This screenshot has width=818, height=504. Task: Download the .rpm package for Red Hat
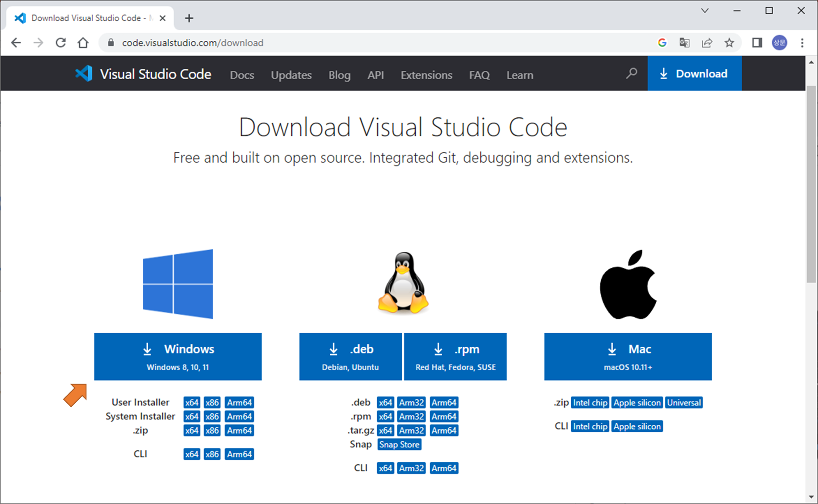(x=455, y=357)
